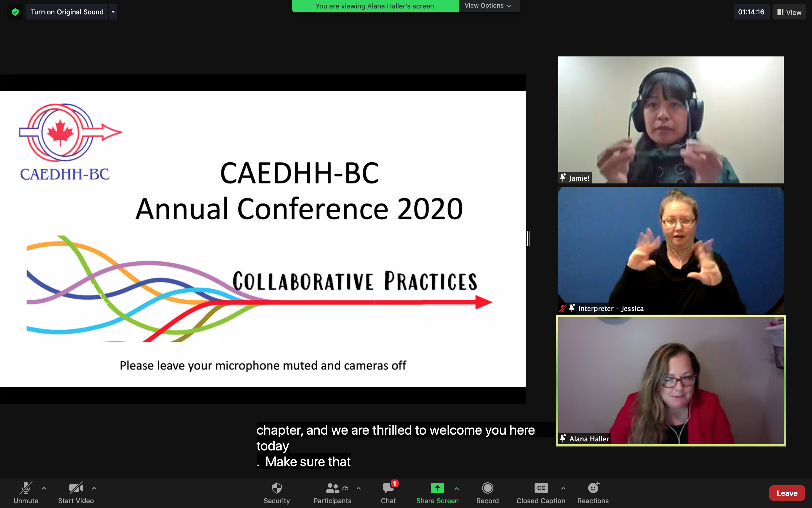Click the 'You are viewing Alana Haller's screen' banner
This screenshot has width=812, height=508.
click(375, 6)
